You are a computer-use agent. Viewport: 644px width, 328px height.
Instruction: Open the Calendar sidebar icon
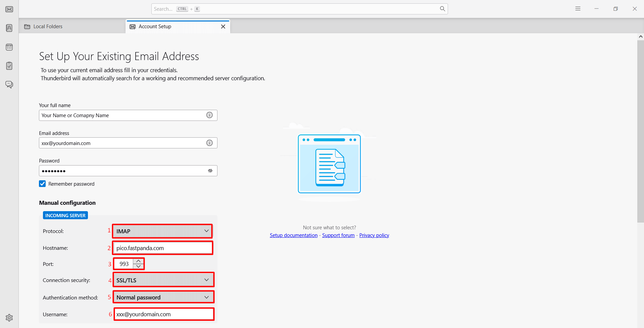9,47
